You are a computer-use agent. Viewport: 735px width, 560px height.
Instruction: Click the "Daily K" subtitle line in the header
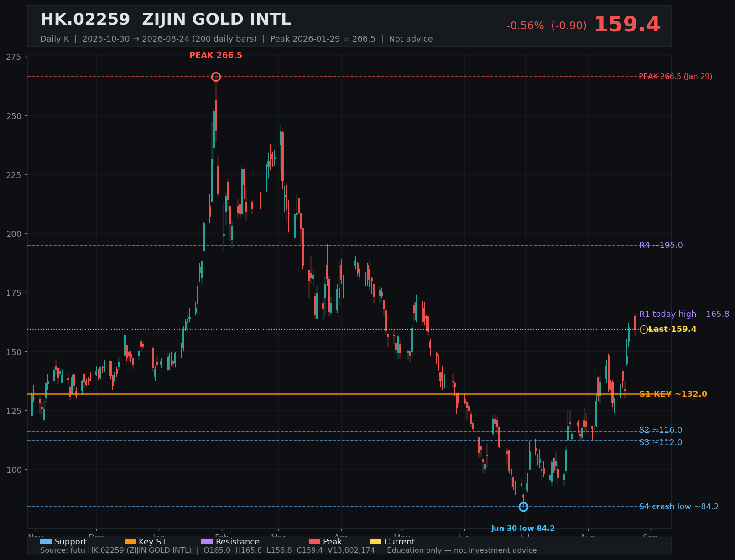click(236, 39)
